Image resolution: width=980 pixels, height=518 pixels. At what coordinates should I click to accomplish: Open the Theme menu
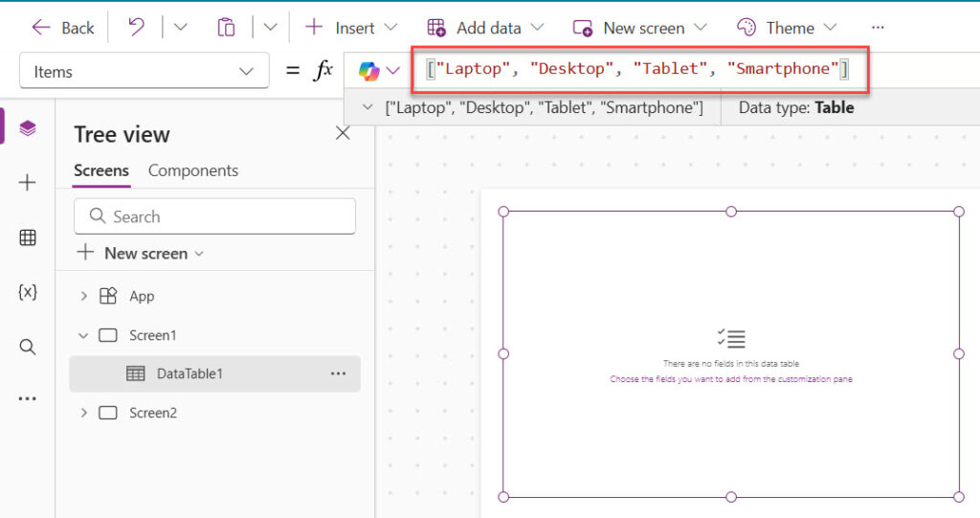point(787,28)
